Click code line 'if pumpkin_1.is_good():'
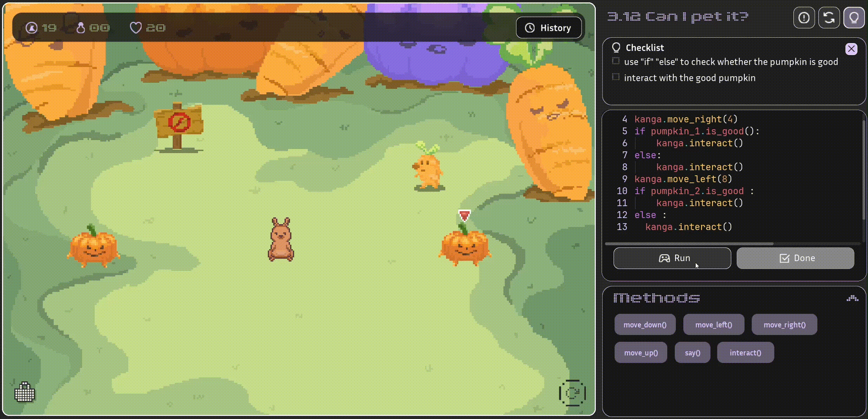 pos(697,131)
